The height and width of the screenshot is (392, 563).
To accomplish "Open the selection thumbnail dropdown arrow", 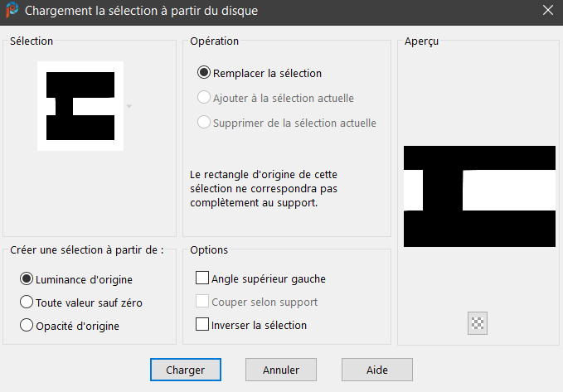I will pos(129,107).
